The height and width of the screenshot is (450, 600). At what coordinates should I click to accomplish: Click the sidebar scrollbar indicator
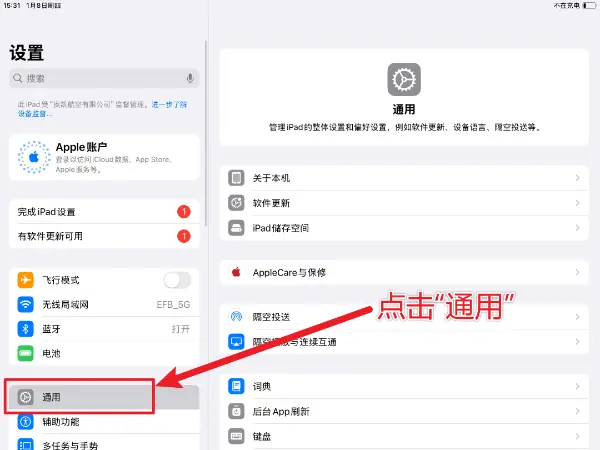coord(206,133)
